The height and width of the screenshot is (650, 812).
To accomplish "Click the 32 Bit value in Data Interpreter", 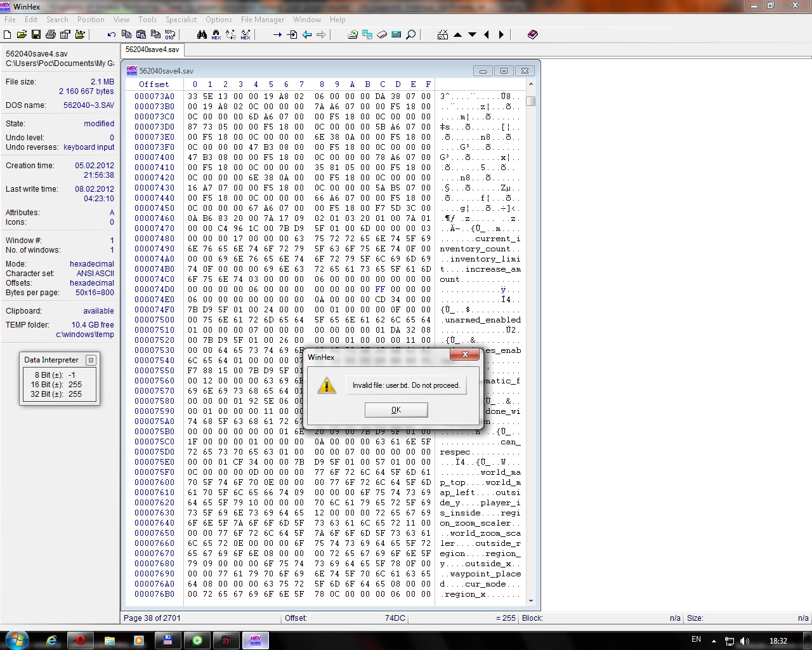I will 75,394.
